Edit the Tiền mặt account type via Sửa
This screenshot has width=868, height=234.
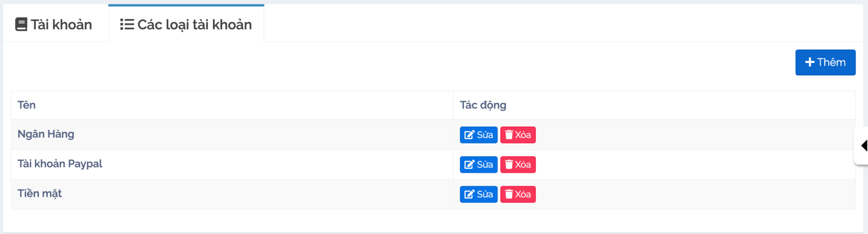[478, 194]
